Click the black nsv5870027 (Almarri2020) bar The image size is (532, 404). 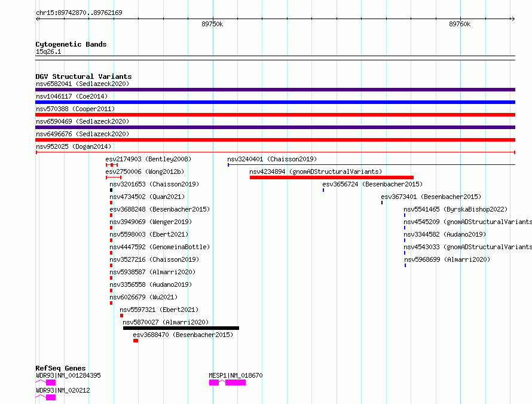tap(181, 328)
